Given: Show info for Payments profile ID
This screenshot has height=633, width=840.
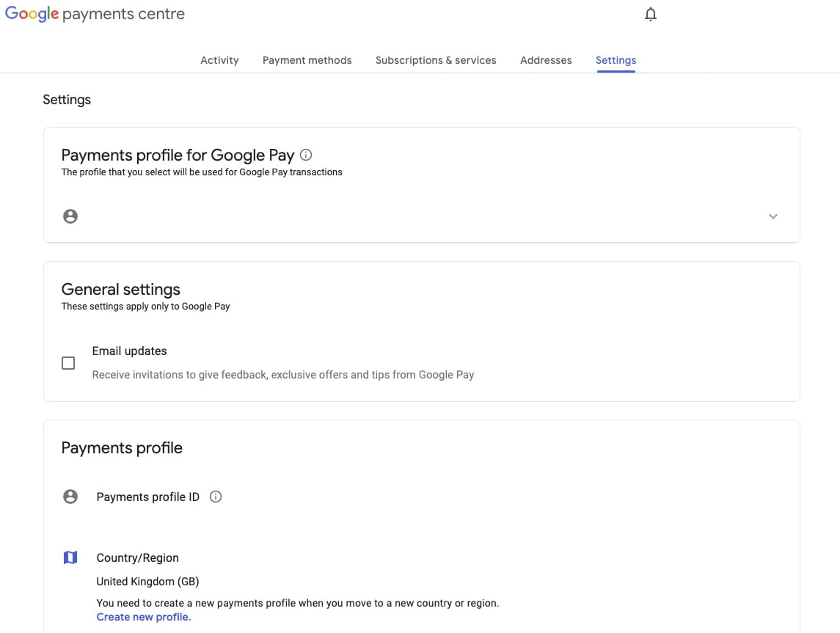Looking at the screenshot, I should (216, 497).
